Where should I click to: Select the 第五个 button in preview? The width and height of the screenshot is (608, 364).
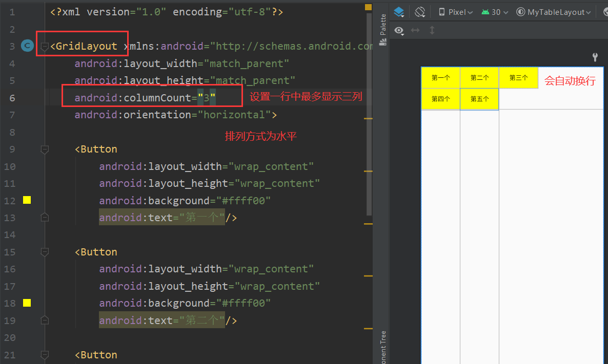tap(480, 99)
